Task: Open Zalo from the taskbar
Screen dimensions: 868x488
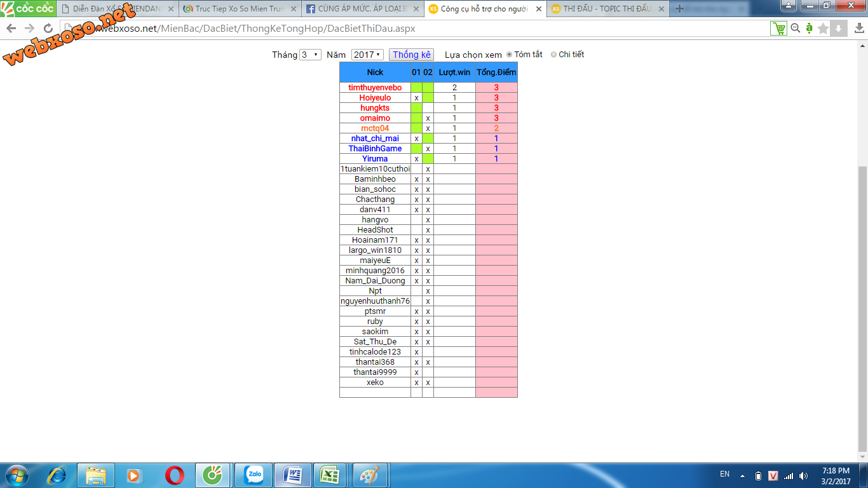Action: point(254,475)
